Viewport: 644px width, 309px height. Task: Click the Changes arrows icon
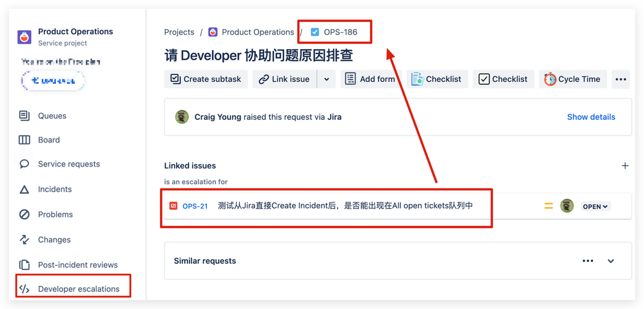coord(24,239)
